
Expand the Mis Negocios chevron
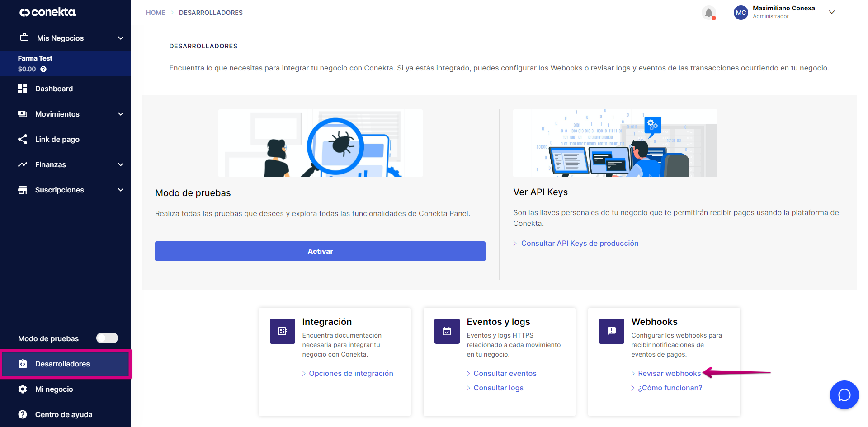121,38
